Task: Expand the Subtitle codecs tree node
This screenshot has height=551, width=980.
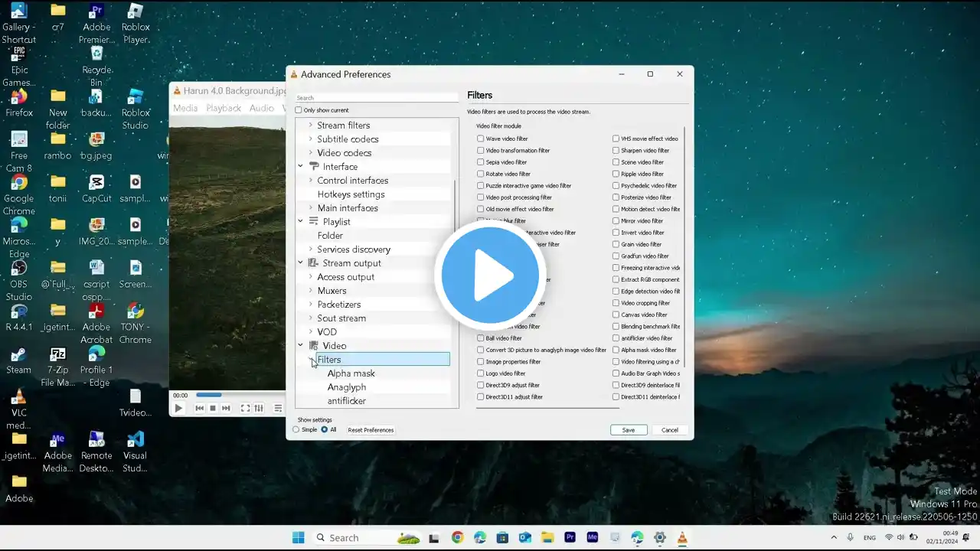Action: tap(310, 139)
